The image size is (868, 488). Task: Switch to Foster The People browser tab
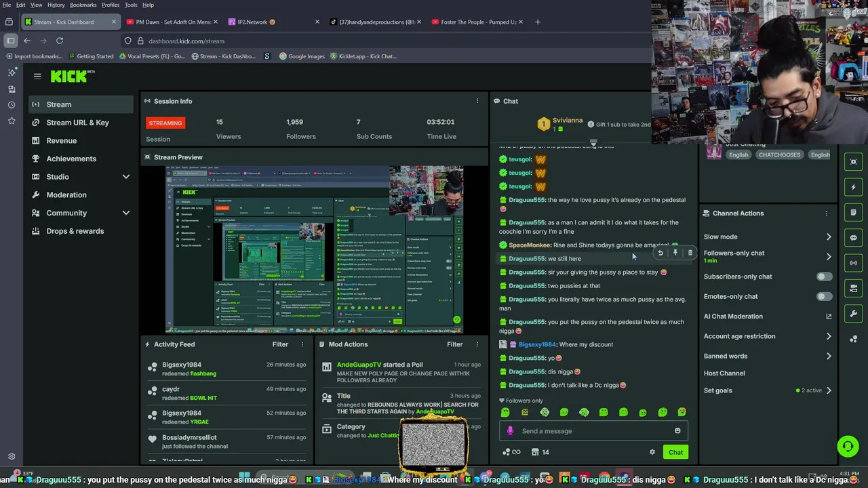477,22
